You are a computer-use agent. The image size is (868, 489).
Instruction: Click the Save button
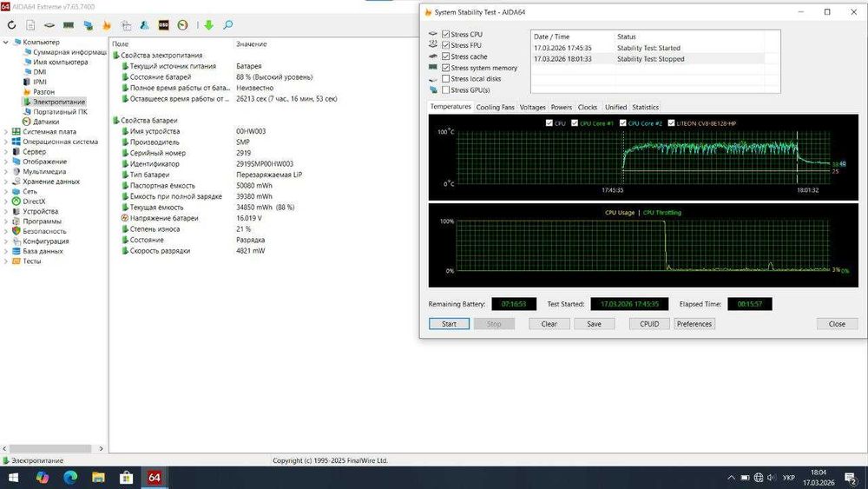594,324
